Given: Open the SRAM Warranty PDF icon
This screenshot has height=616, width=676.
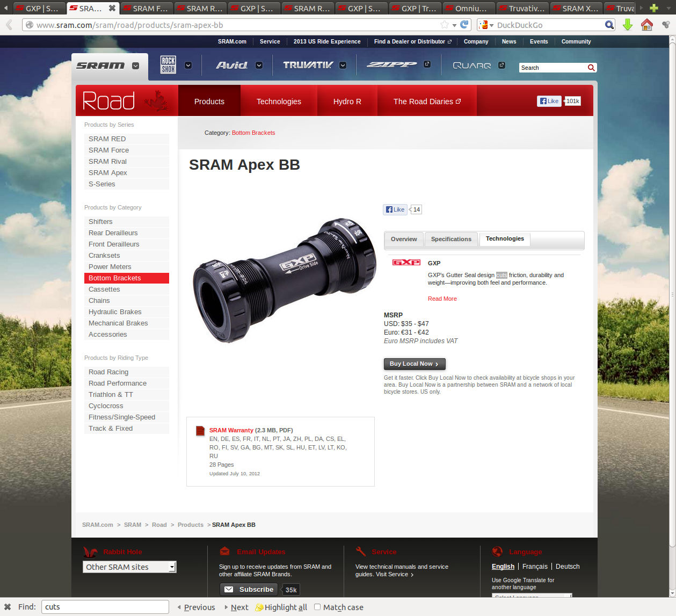Looking at the screenshot, I should tap(200, 431).
